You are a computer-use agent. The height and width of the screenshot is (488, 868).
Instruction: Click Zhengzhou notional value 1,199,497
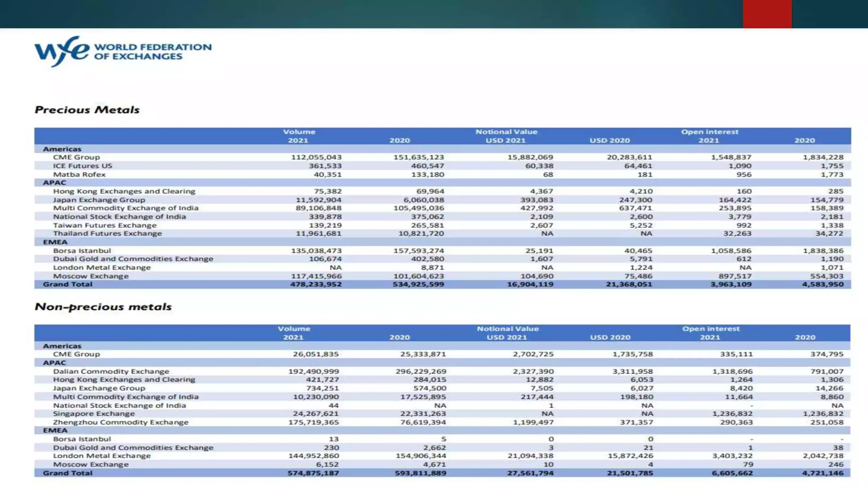(533, 422)
